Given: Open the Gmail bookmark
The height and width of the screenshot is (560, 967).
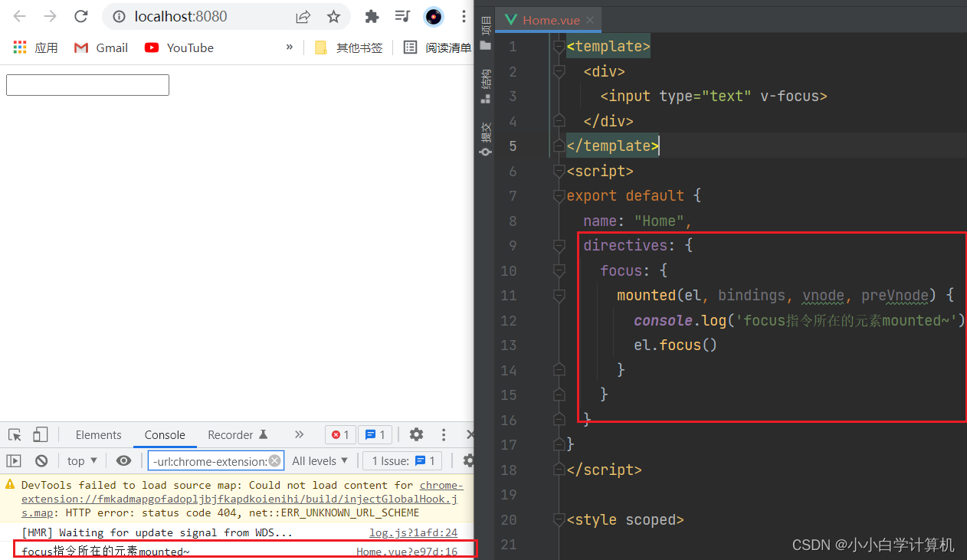Looking at the screenshot, I should click(100, 47).
